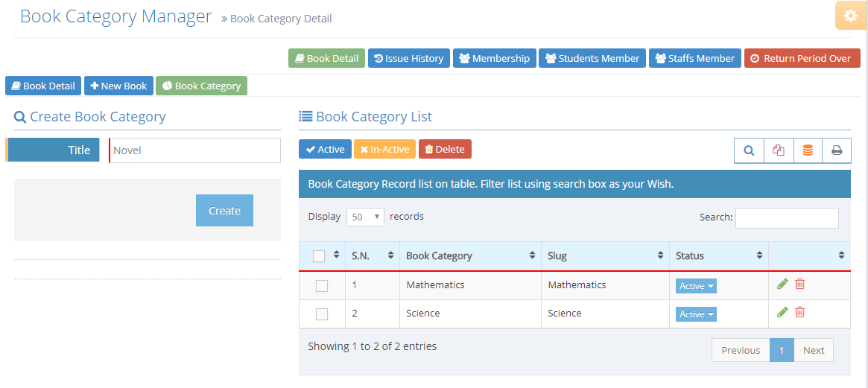Click the search magnifier toolbar icon

tap(749, 150)
